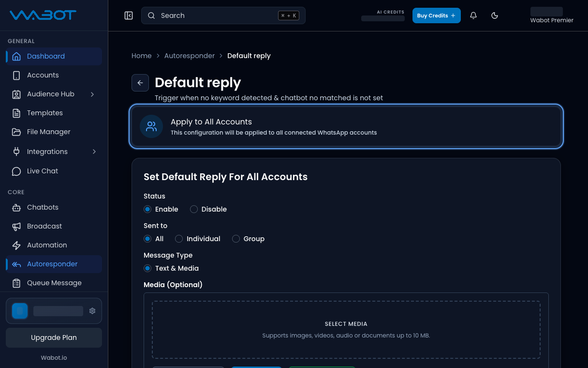588x368 pixels.
Task: Click the Wabot logo
Action: point(43,15)
